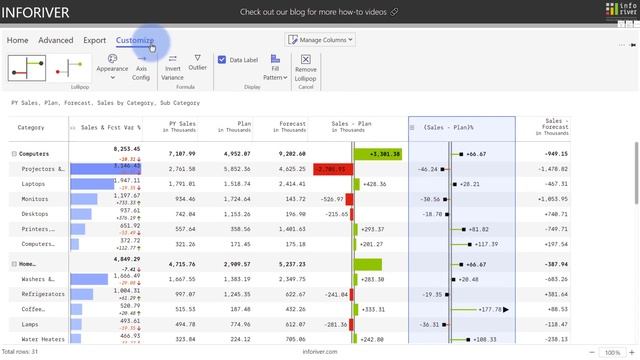Switch to the Home tab

18,40
